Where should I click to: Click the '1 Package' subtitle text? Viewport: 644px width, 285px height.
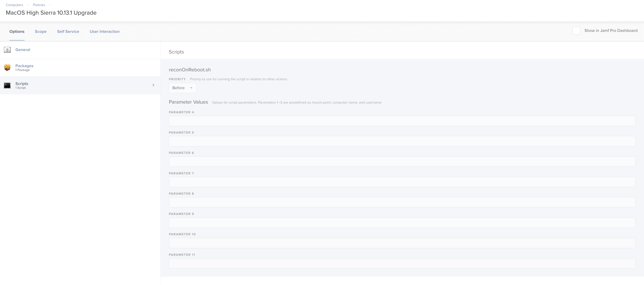coord(23,70)
